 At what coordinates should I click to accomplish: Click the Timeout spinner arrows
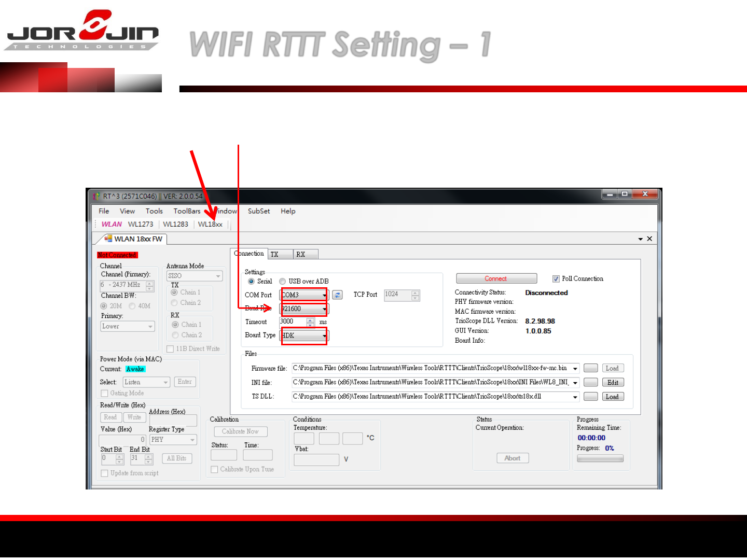[310, 322]
